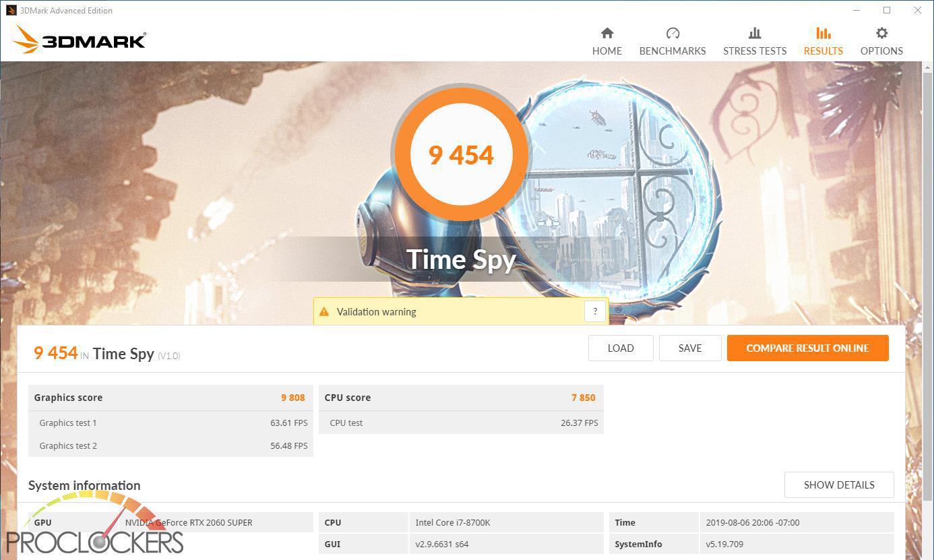The image size is (934, 560).
Task: Click the LOAD button
Action: click(621, 348)
